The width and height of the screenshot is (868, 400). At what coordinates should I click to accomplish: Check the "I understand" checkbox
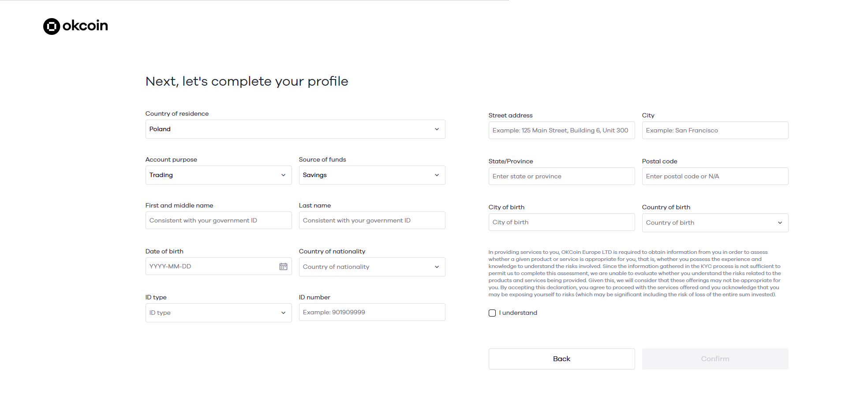[x=492, y=313]
